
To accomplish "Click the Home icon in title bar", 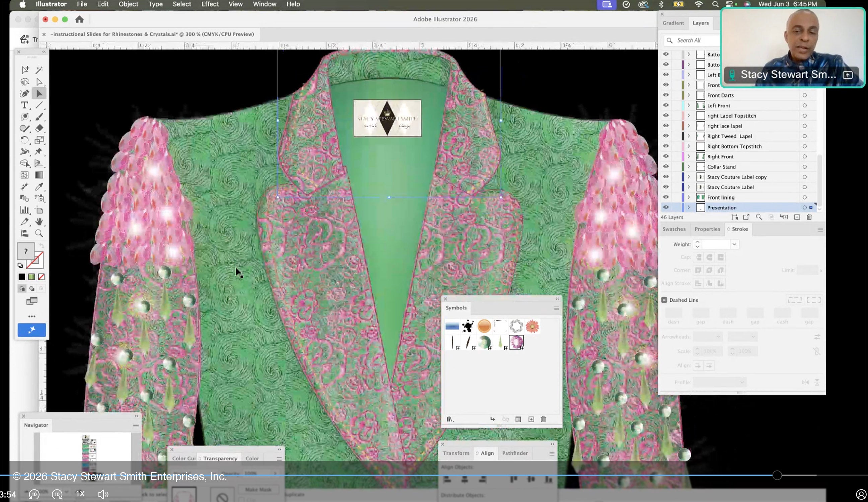I will pos(80,19).
